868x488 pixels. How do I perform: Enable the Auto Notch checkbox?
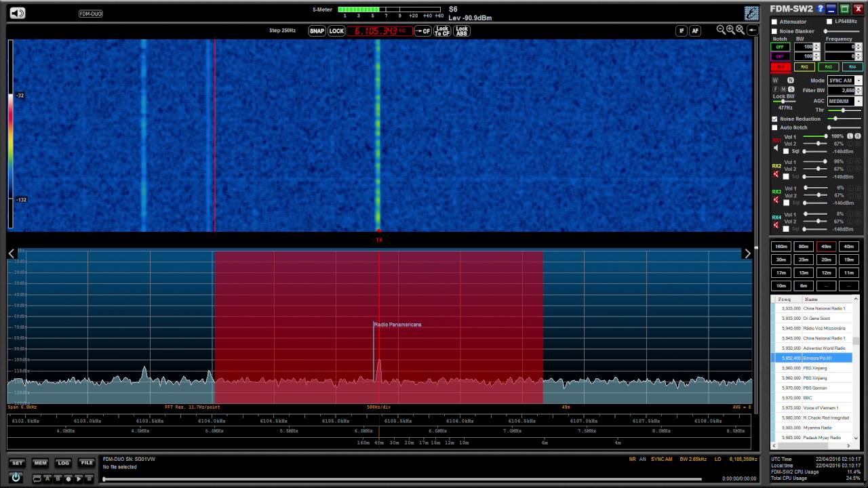point(774,127)
